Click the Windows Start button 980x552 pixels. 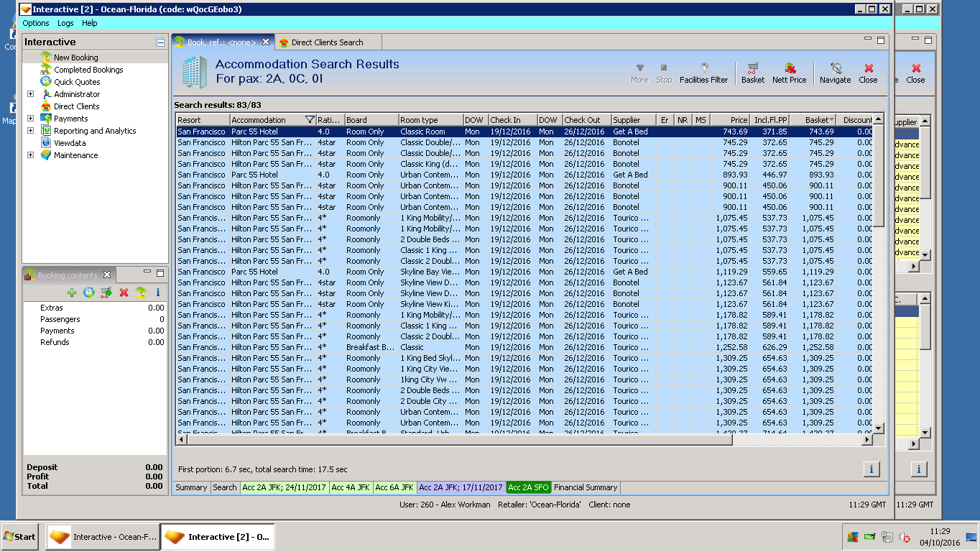pyautogui.click(x=19, y=537)
